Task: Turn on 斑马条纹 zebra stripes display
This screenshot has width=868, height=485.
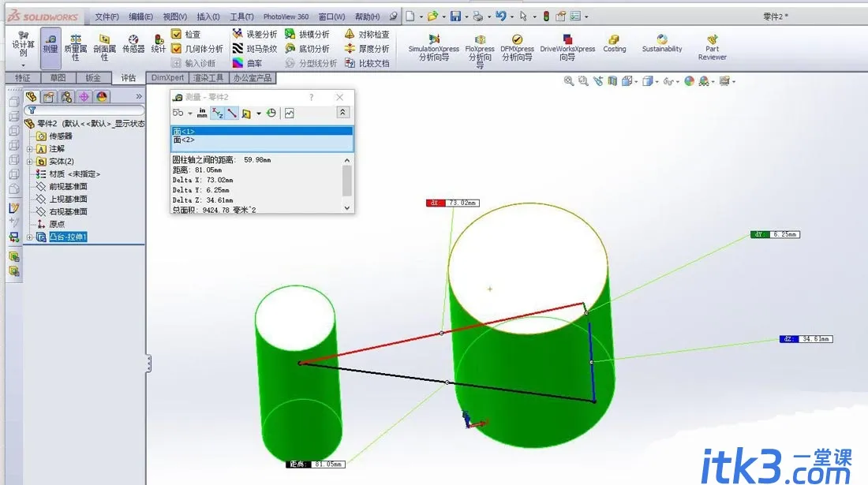Action: (x=255, y=49)
